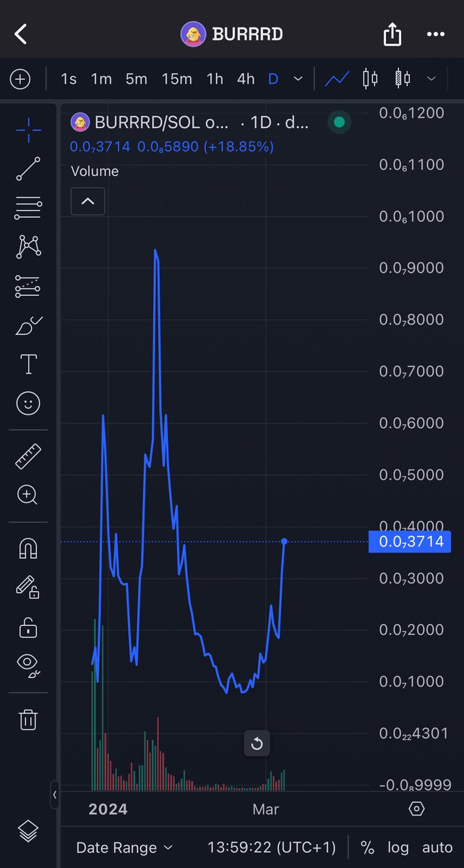Click the 0.0₆1200 price axis label
The height and width of the screenshot is (868, 464).
tap(411, 112)
